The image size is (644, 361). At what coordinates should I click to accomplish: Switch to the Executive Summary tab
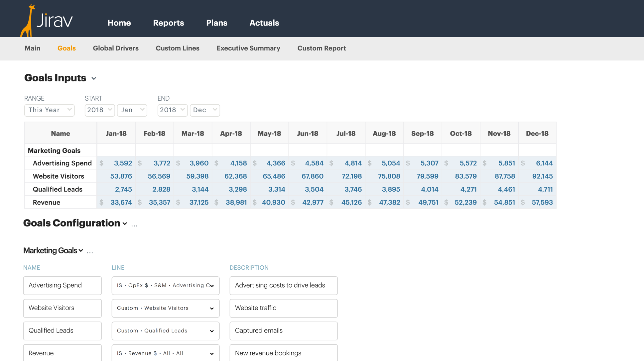tap(248, 48)
